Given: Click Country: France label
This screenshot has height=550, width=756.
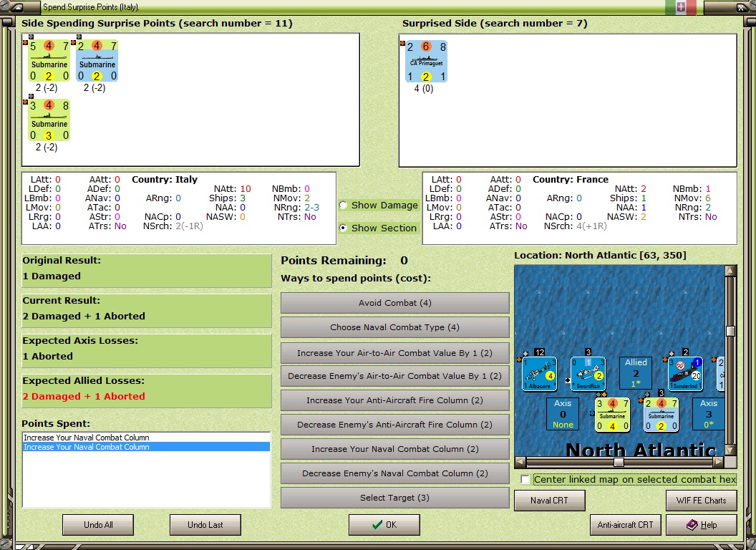Looking at the screenshot, I should click(571, 180).
